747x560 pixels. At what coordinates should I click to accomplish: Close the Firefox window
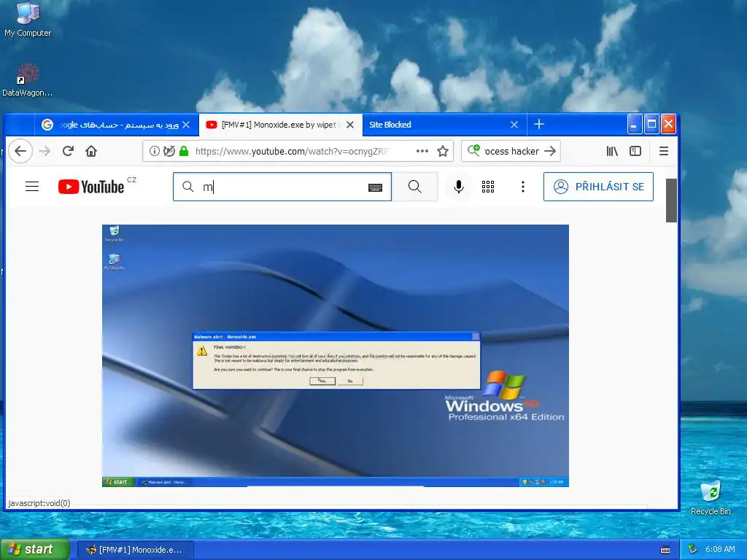pyautogui.click(x=668, y=124)
